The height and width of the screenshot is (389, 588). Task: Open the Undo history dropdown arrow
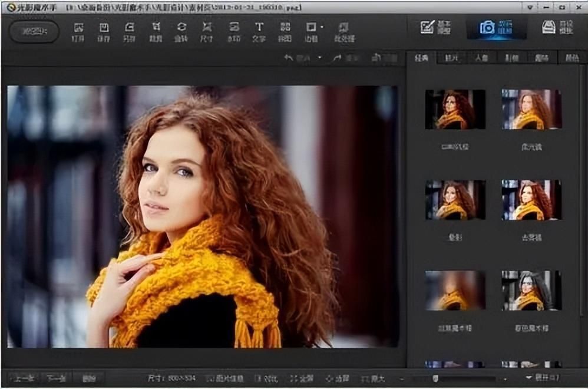click(x=320, y=58)
